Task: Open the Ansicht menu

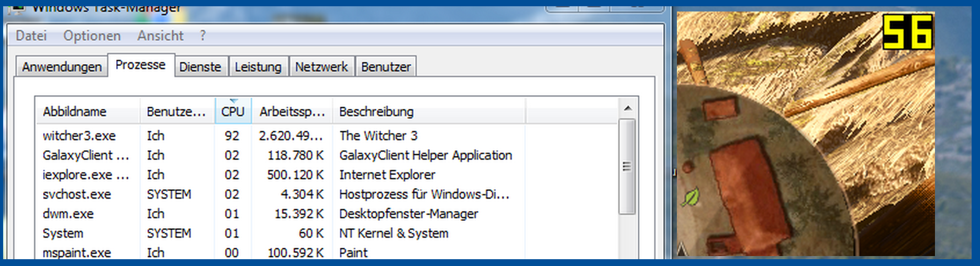Action: tap(160, 36)
